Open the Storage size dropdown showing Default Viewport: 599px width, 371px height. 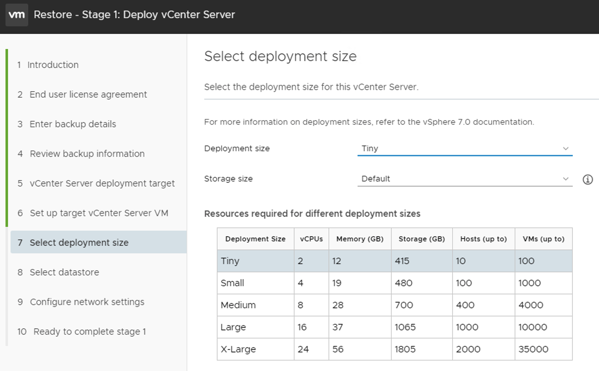465,179
